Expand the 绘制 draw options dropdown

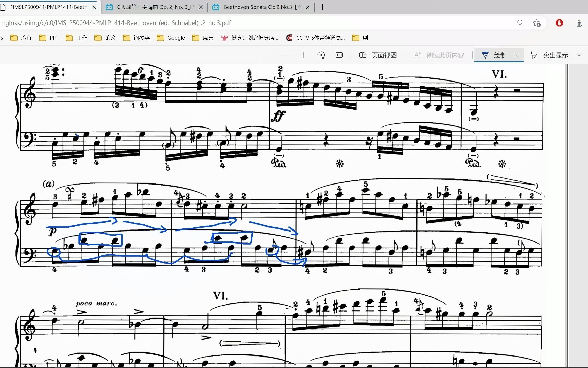coord(517,55)
